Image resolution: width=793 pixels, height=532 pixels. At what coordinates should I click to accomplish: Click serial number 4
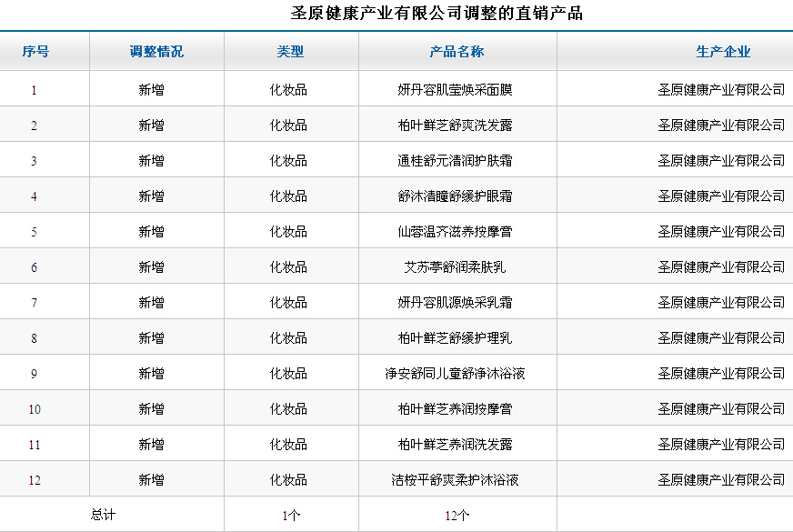tap(34, 196)
